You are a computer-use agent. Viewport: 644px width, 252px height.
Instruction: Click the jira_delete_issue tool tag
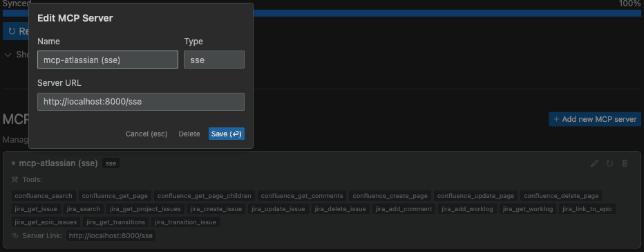click(341, 209)
